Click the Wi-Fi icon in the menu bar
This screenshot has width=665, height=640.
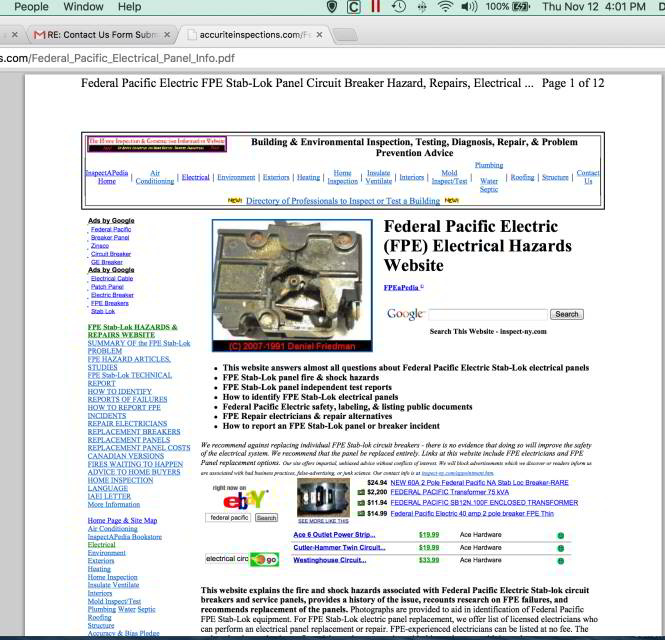click(x=444, y=7)
